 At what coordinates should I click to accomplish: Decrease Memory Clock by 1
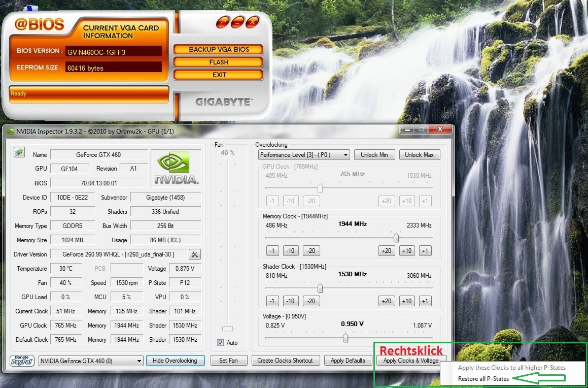point(272,251)
